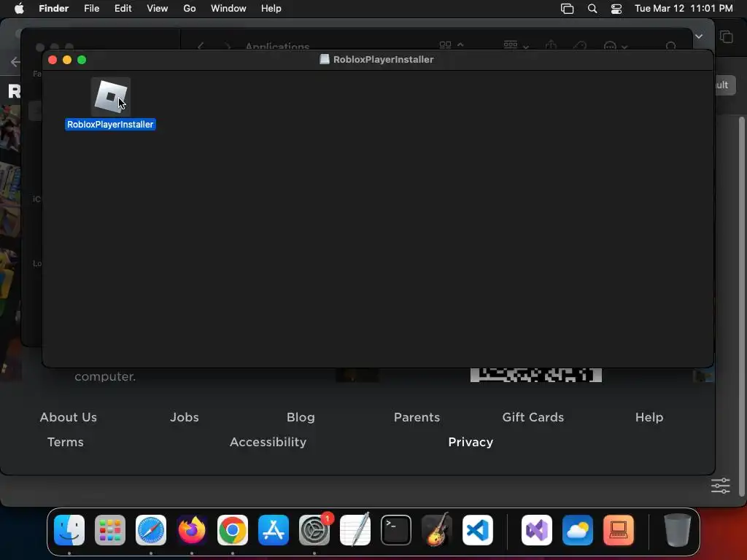Open the Jobs link
Image resolution: width=747 pixels, height=560 pixels.
pos(185,417)
